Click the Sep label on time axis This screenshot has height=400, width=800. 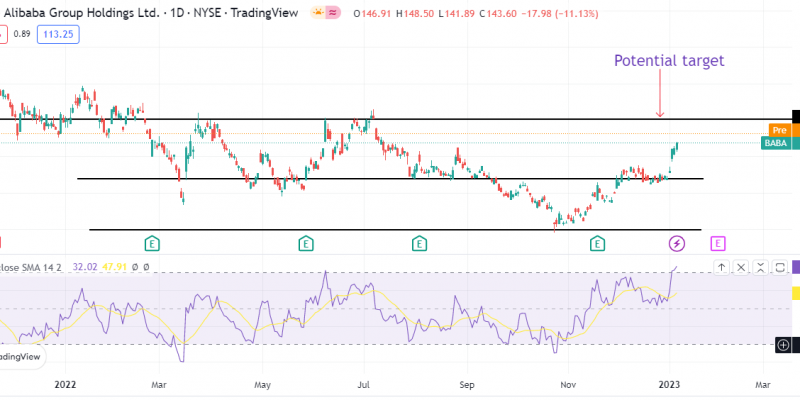(467, 384)
